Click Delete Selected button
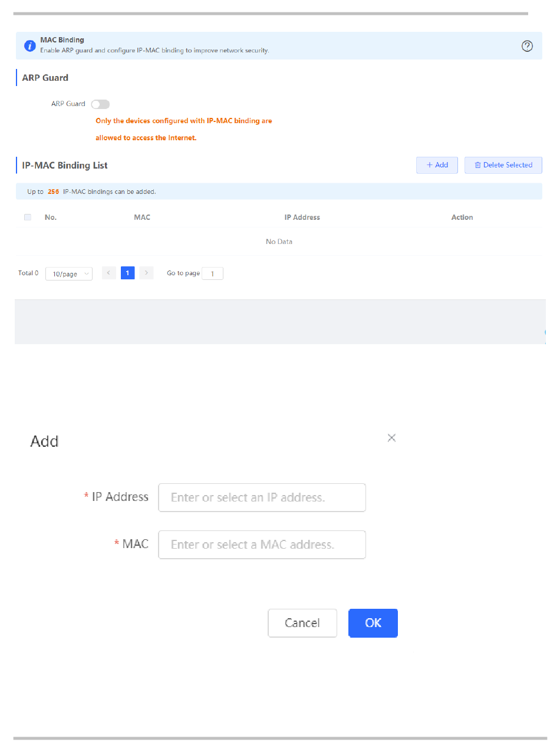 pos(503,165)
